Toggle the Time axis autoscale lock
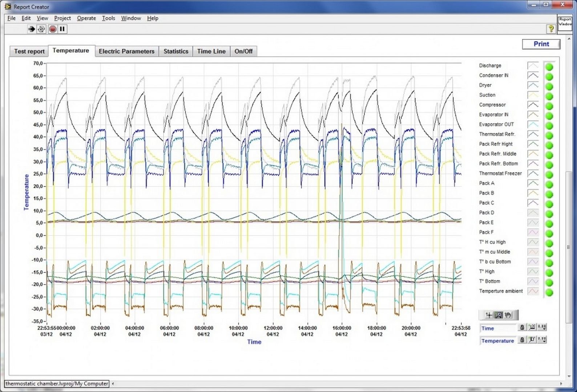The width and height of the screenshot is (577, 392). point(522,327)
